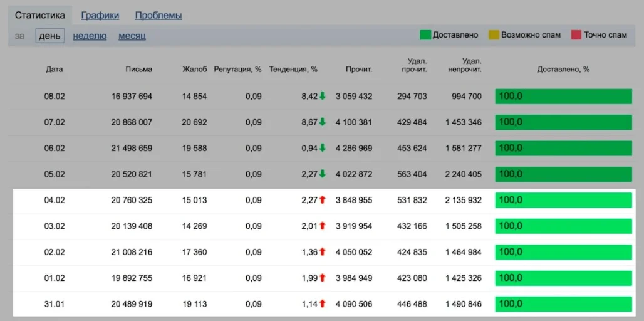Select the день period button
Image resolution: width=644 pixels, height=321 pixels.
[49, 36]
